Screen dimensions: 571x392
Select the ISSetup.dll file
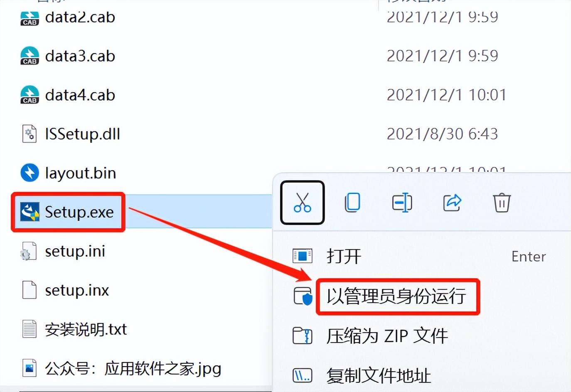pyautogui.click(x=82, y=134)
